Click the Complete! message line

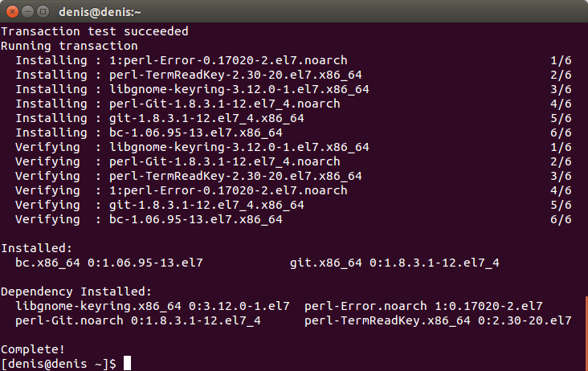[x=33, y=349]
